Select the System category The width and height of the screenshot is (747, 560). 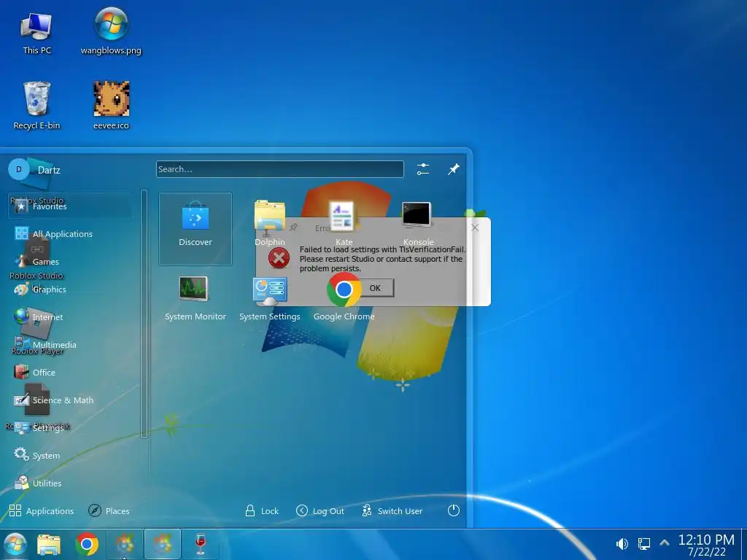click(x=69, y=455)
